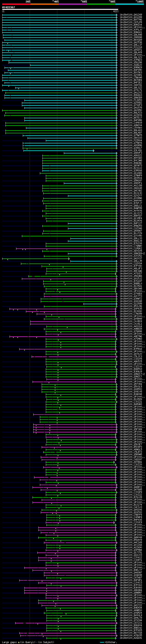The height and width of the screenshot is (644, 146).
Task: Click the purple ~60% identity color scale segment
Action: coord(73,4)
